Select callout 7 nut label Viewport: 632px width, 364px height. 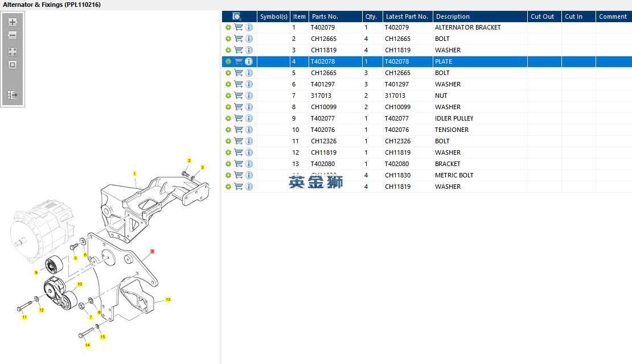[91, 317]
